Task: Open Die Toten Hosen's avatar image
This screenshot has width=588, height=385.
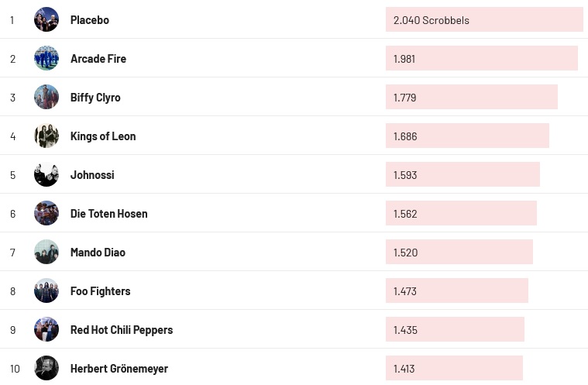Action: pyautogui.click(x=46, y=213)
